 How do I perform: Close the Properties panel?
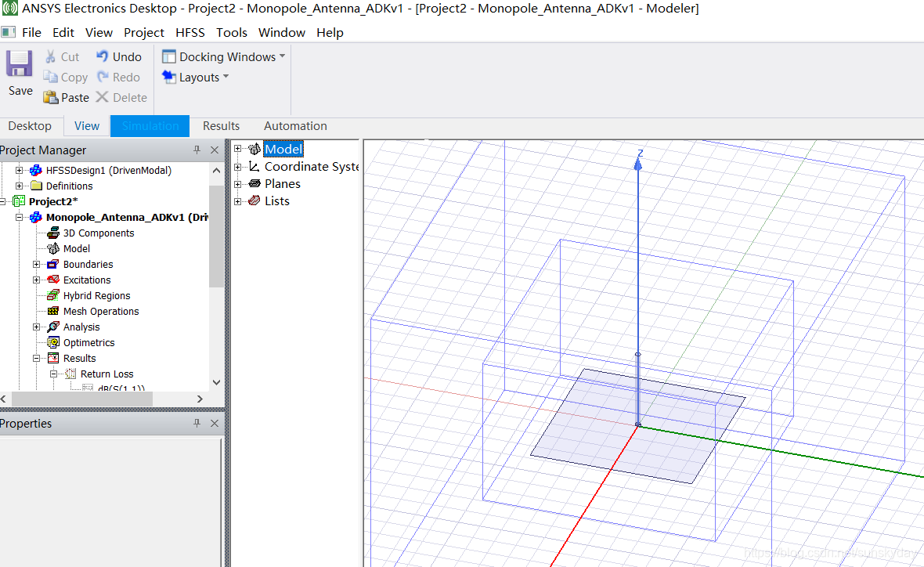point(215,423)
